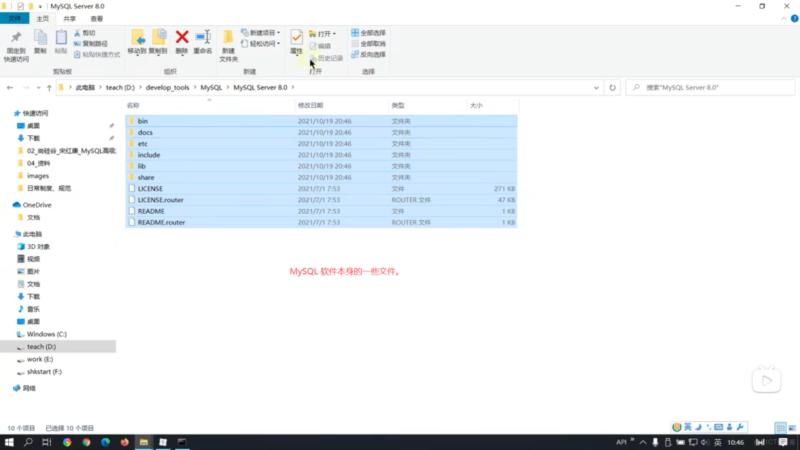Select the share folder
800x450 pixels.
[321, 177]
